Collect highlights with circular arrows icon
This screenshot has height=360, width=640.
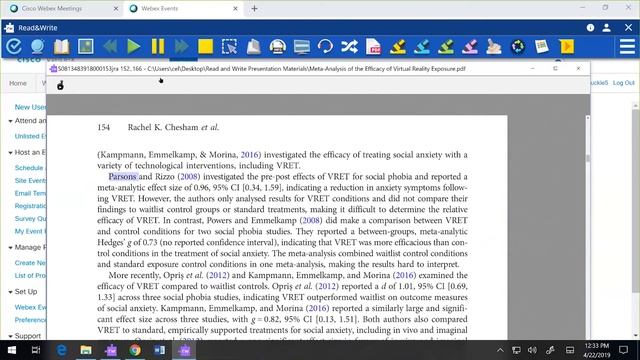(x=518, y=47)
